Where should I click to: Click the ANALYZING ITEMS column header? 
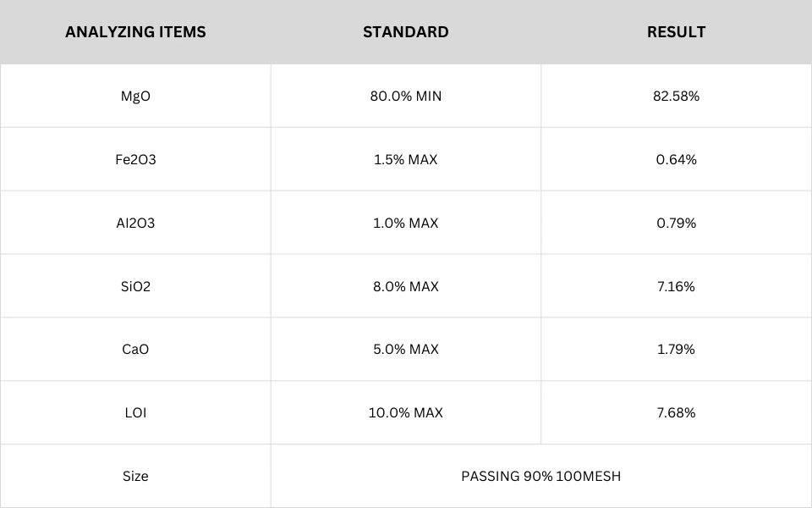(x=135, y=32)
